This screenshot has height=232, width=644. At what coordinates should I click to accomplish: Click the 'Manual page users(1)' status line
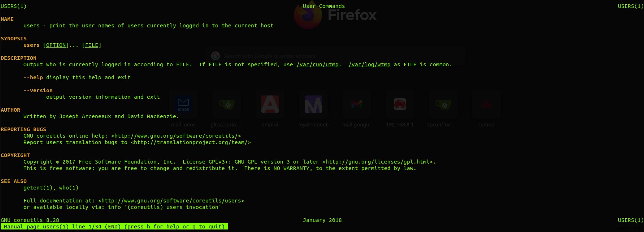pos(114,227)
